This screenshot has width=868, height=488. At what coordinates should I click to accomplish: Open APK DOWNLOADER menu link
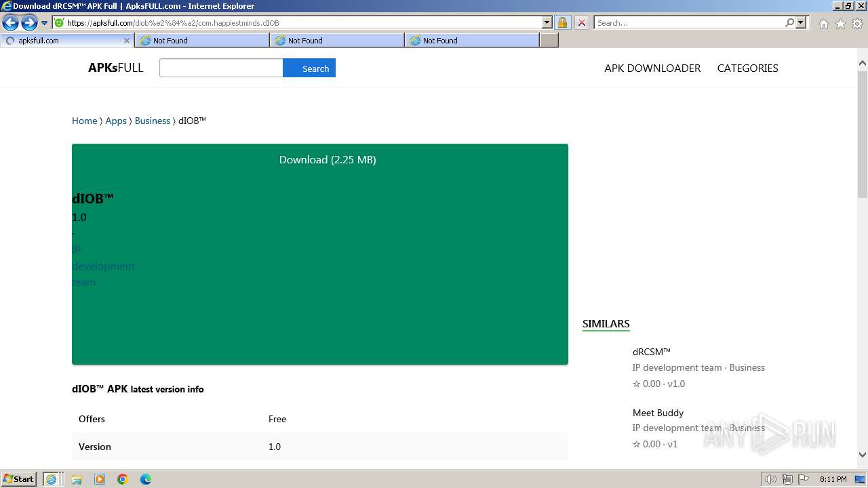pyautogui.click(x=652, y=68)
